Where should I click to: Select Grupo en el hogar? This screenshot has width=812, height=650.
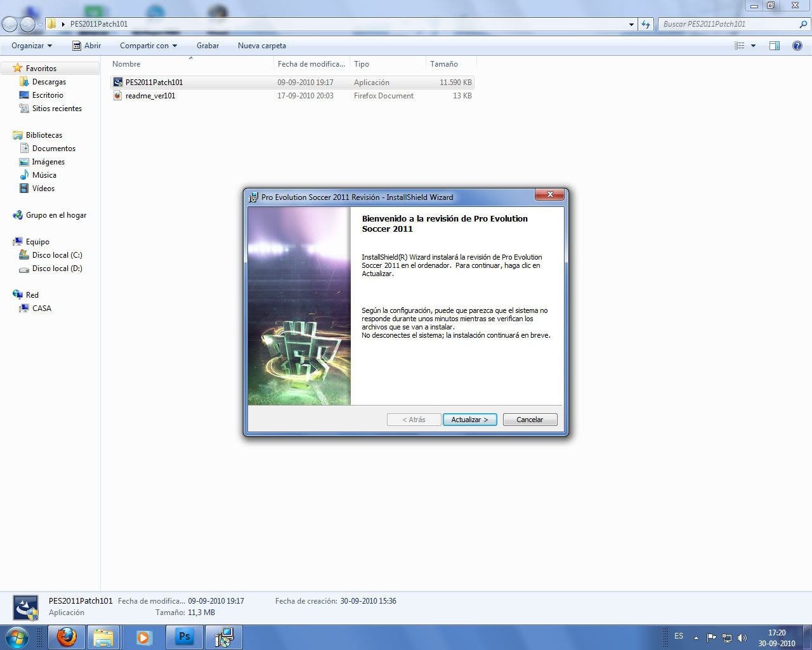point(56,215)
